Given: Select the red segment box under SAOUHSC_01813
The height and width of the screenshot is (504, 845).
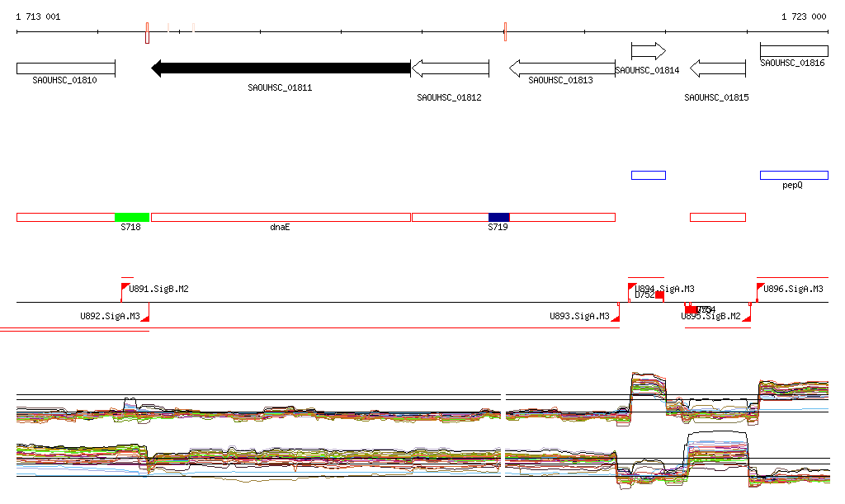Looking at the screenshot, I should point(563,218).
